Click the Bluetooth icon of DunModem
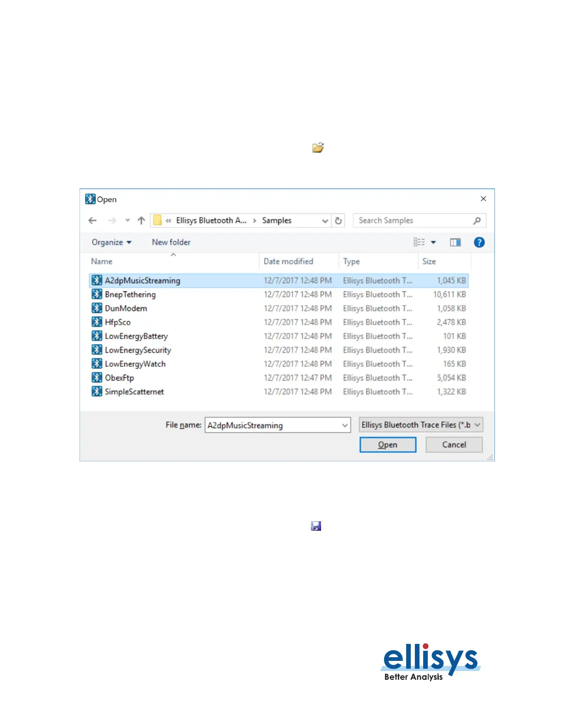563x728 pixels. [97, 307]
